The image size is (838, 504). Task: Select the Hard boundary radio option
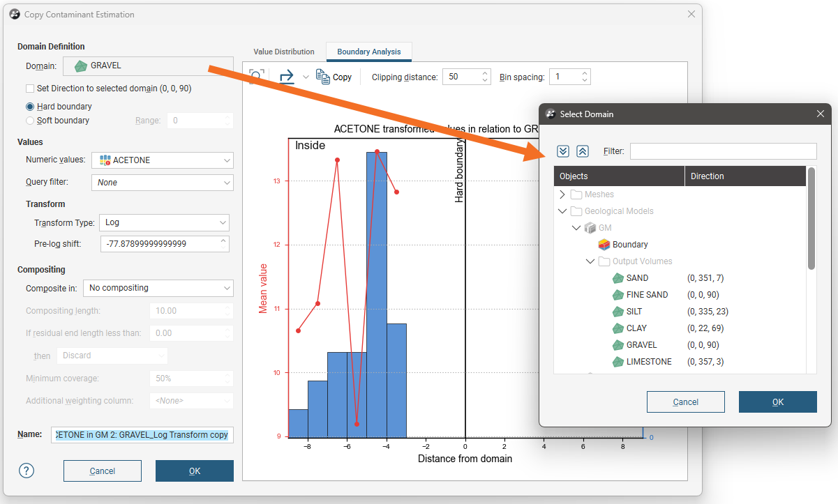click(30, 107)
